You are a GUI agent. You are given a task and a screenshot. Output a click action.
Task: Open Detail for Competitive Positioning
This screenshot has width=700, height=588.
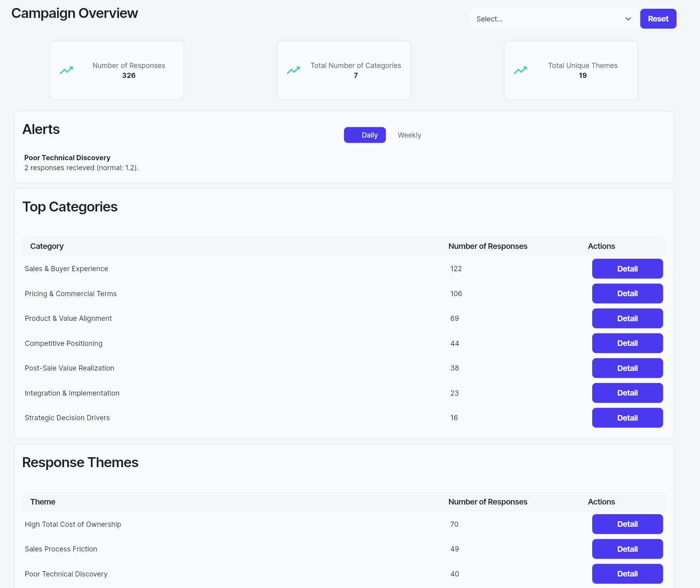627,343
